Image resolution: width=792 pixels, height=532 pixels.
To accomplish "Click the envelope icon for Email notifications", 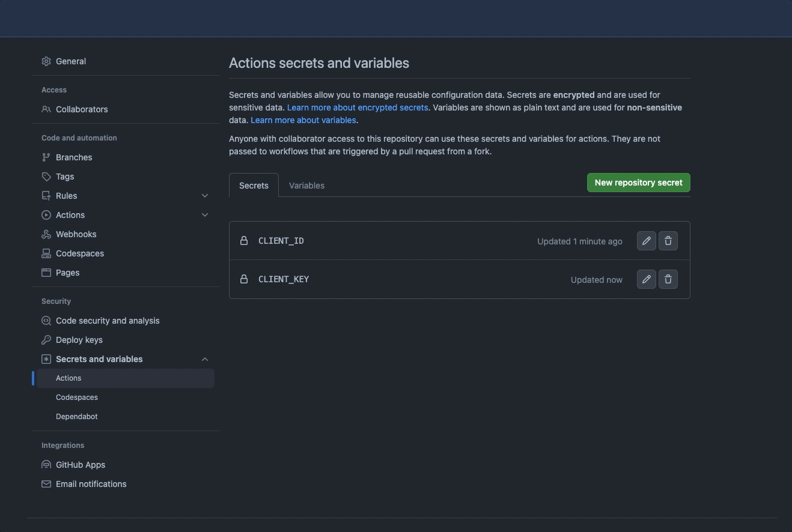I will tap(46, 484).
